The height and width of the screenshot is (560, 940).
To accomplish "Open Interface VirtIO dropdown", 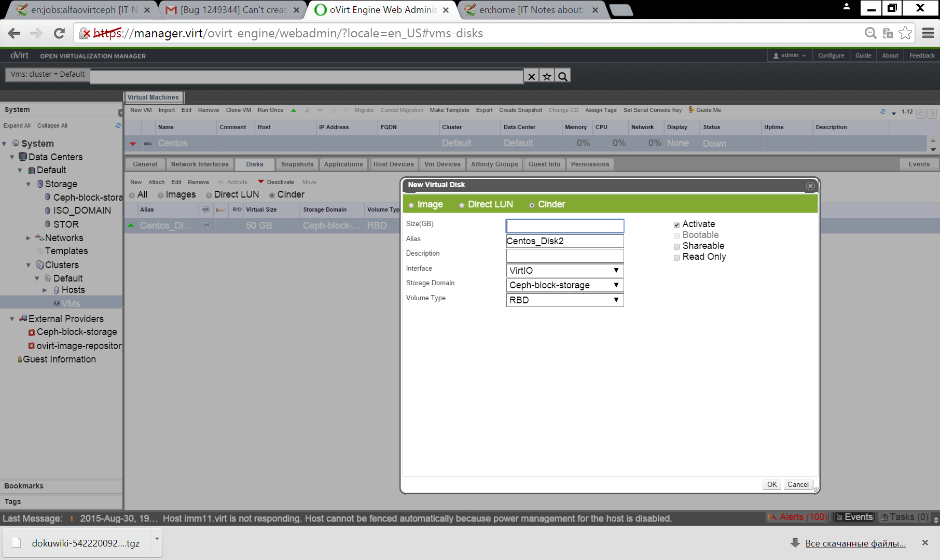I will (564, 271).
